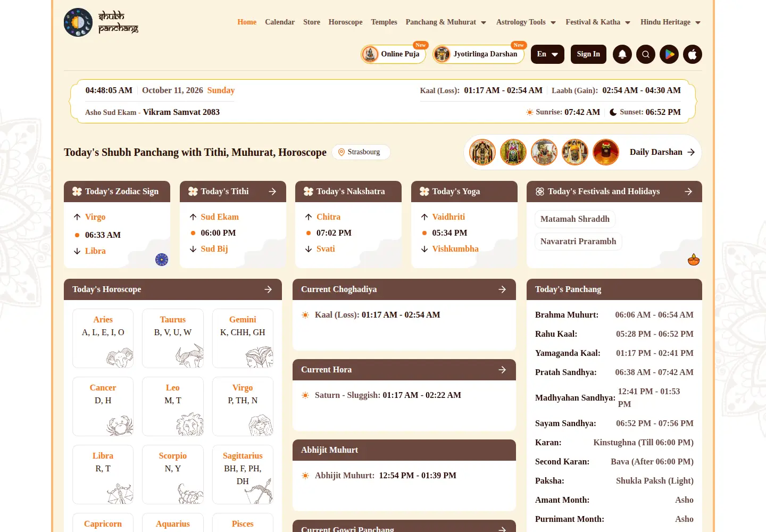Open the Cancer horoscope card
The height and width of the screenshot is (532, 766).
(x=103, y=406)
